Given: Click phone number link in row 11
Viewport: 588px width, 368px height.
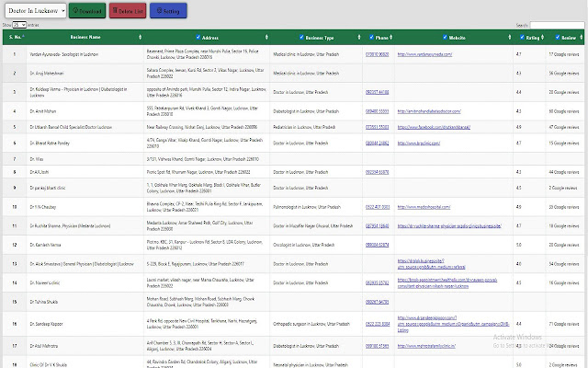Looking at the screenshot, I should pos(377,226).
